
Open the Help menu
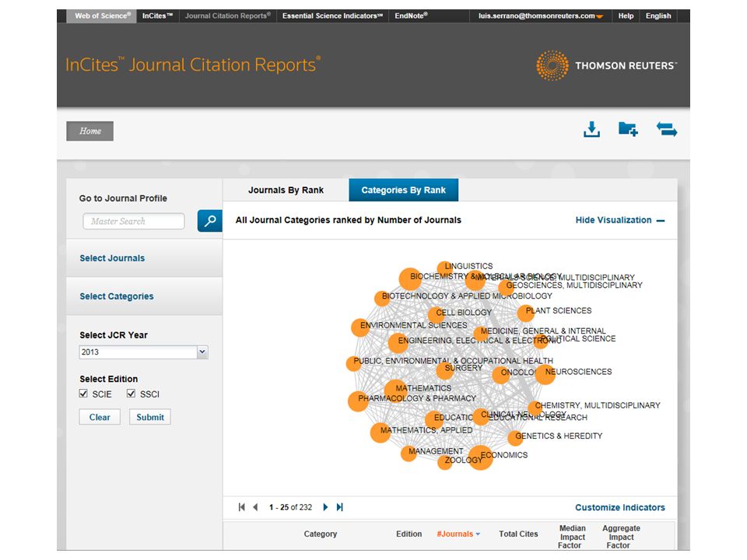626,16
